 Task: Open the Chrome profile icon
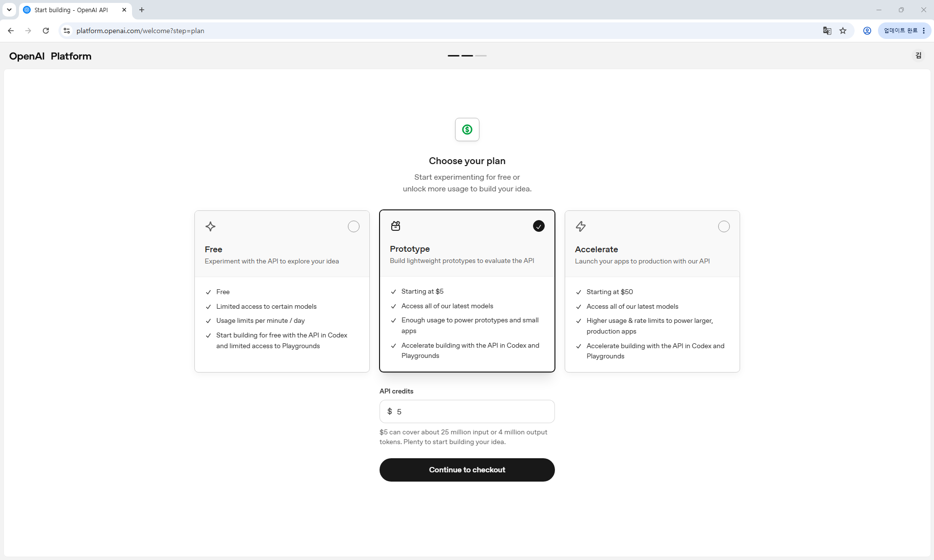[867, 31]
